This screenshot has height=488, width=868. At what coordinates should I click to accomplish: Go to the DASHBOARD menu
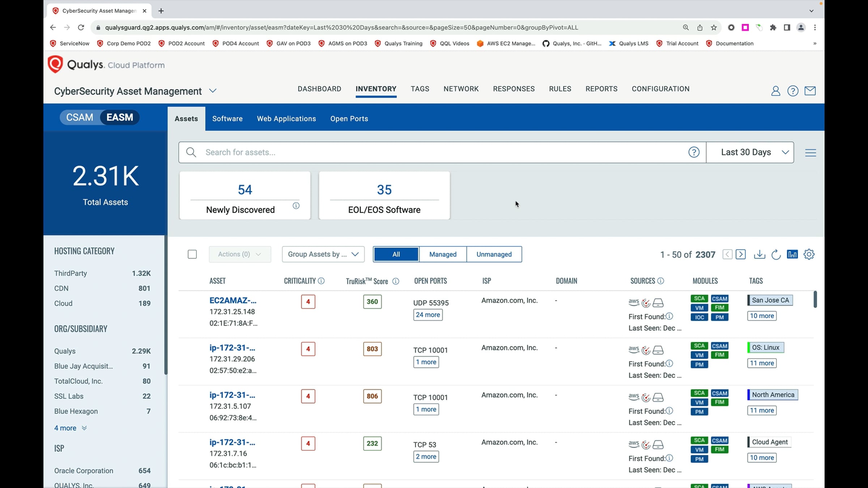[319, 89]
